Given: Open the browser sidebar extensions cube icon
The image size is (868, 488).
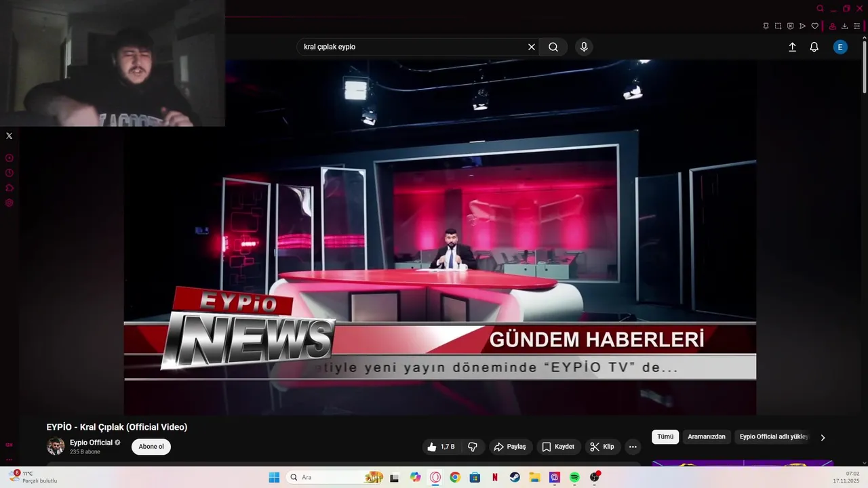Looking at the screenshot, I should coord(9,188).
